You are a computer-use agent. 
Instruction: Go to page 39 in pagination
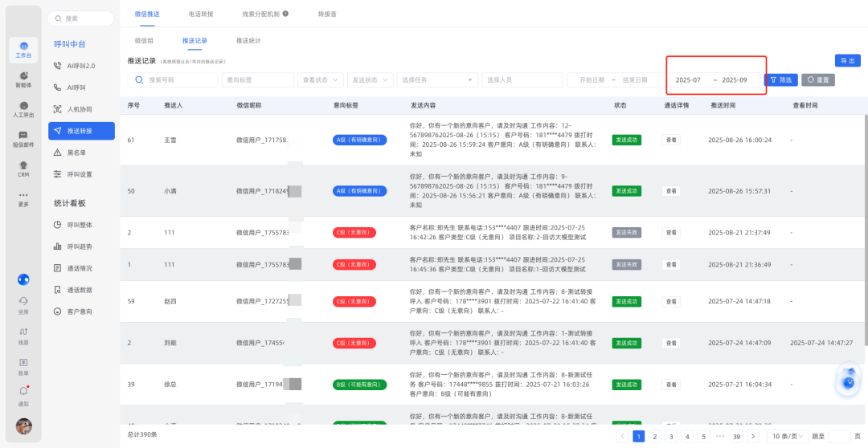[735, 436]
